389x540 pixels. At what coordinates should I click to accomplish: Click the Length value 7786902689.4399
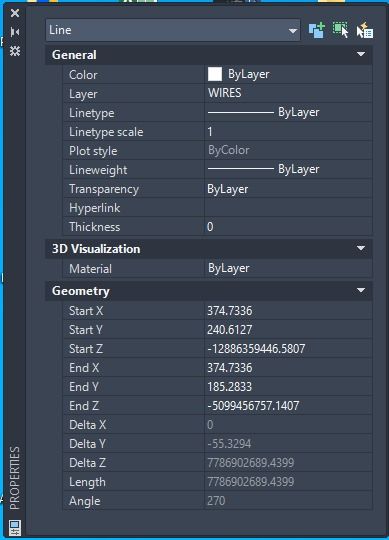pos(251,481)
